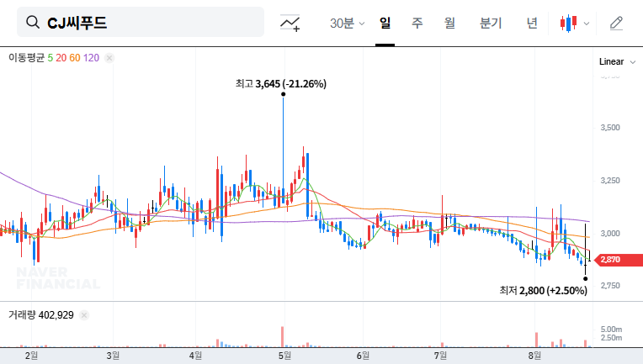Click the candlestick chart type icon

(568, 23)
